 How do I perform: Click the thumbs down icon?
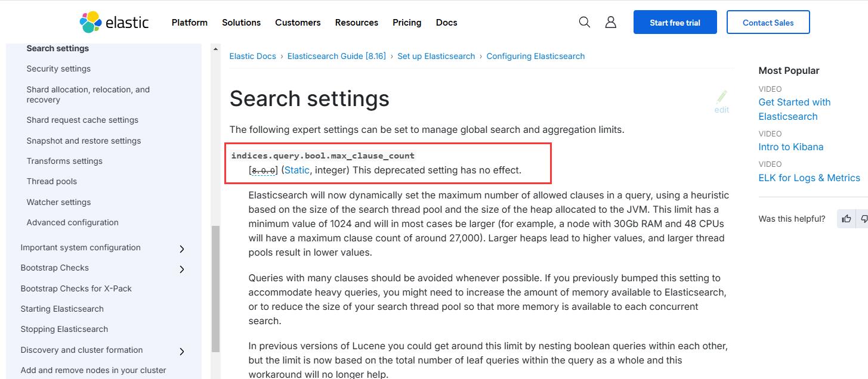tap(863, 219)
